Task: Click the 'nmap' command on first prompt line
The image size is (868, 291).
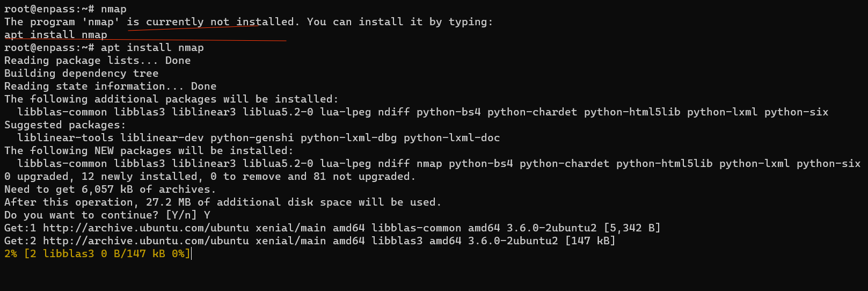Action: [114, 9]
